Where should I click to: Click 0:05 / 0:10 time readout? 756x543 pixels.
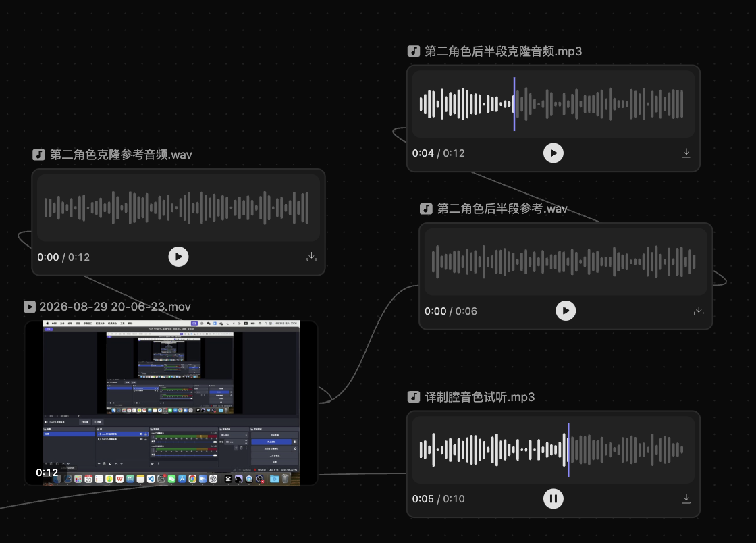point(438,498)
